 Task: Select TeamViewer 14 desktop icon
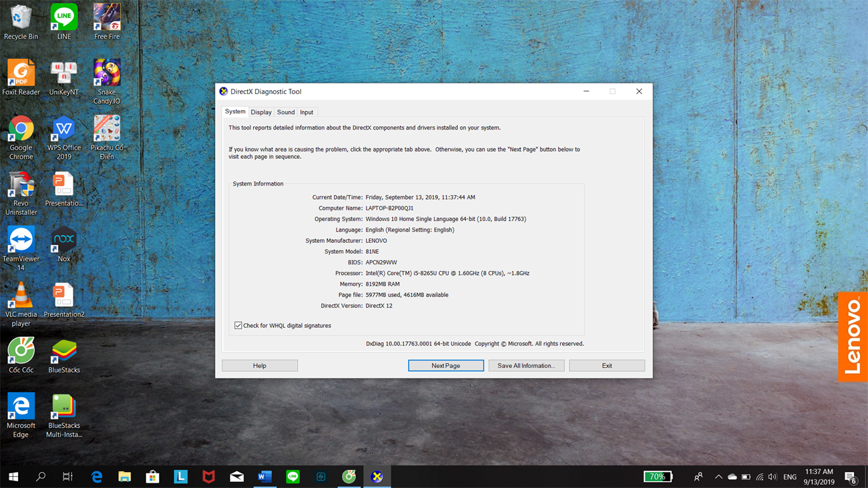pos(21,249)
